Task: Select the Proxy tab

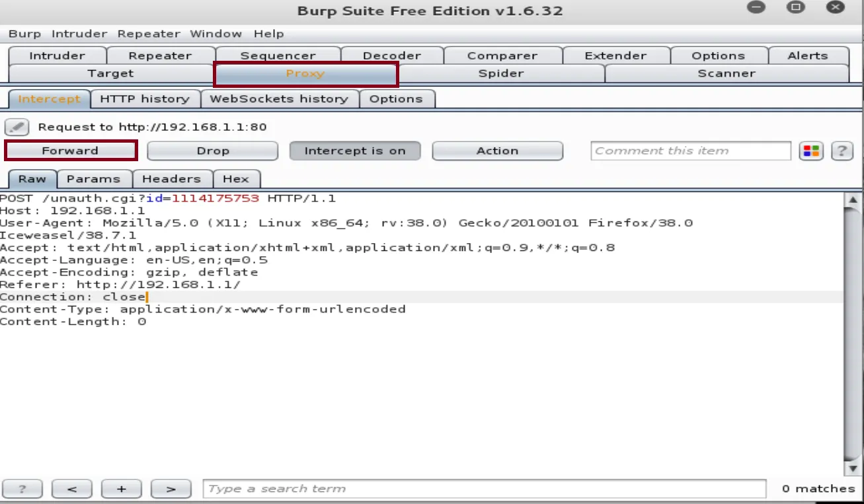Action: pyautogui.click(x=305, y=73)
